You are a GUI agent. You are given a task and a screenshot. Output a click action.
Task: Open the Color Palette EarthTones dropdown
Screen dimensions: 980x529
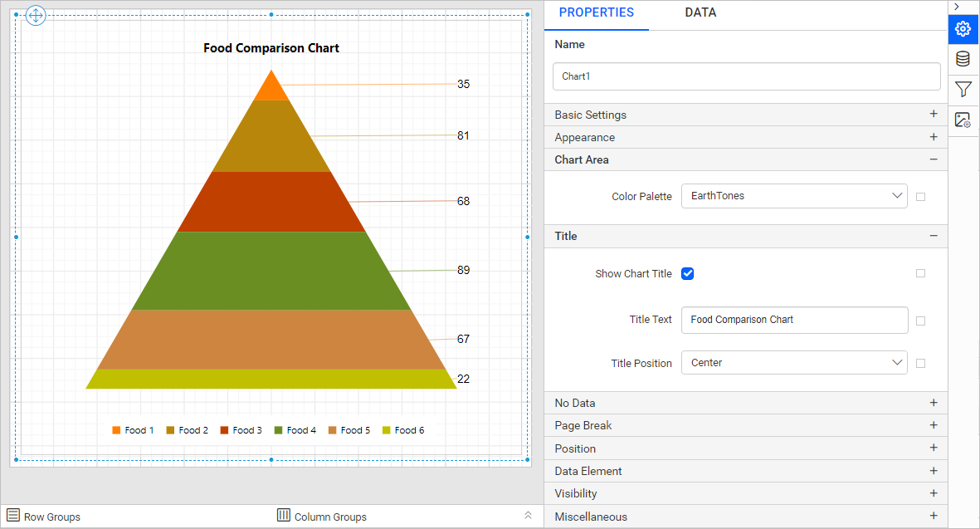794,196
